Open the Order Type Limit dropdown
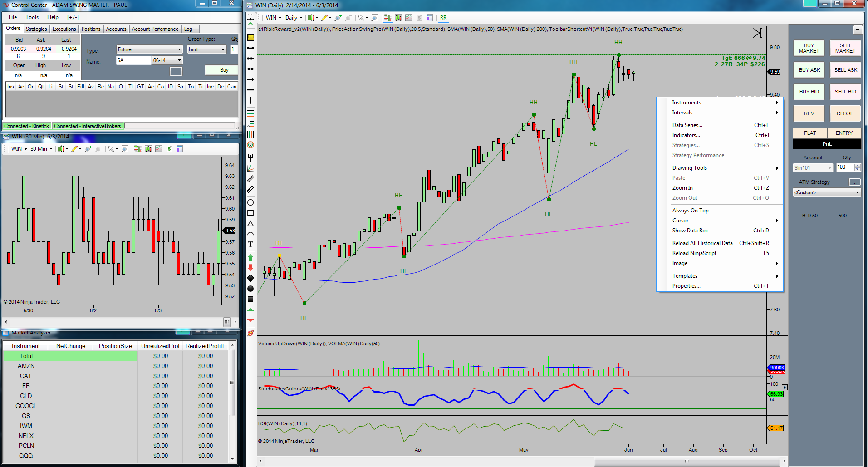Viewport: 868px width, 467px height. click(x=206, y=49)
